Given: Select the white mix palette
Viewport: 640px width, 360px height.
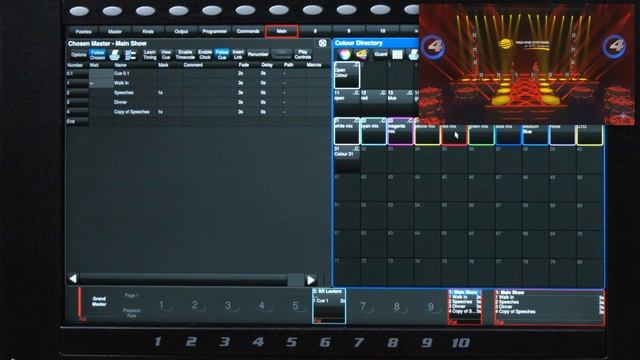Looking at the screenshot, I should tap(347, 131).
